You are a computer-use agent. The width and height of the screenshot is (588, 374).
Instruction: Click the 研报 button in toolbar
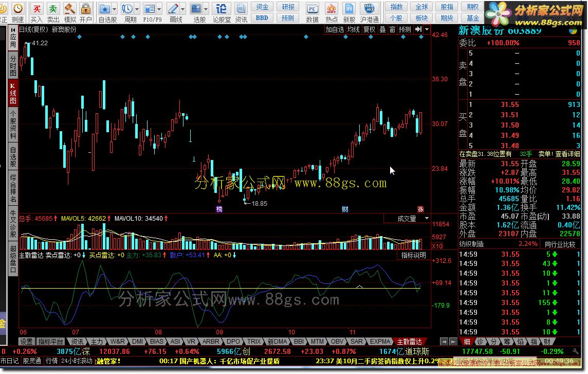pyautogui.click(x=288, y=7)
